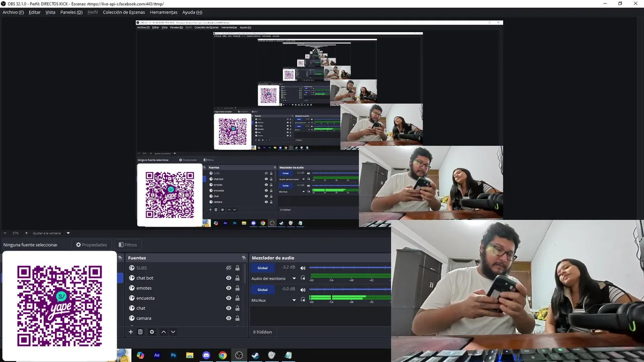This screenshot has width=644, height=362.
Task: Open the Ayuda (H) menu
Action: tap(192, 12)
